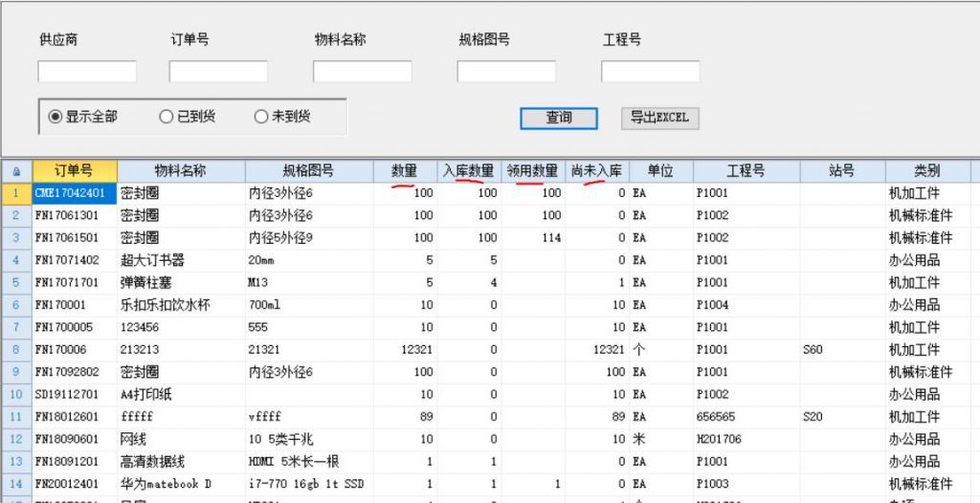The image size is (980, 503).
Task: Click the 类别 column header
Action: tap(926, 171)
